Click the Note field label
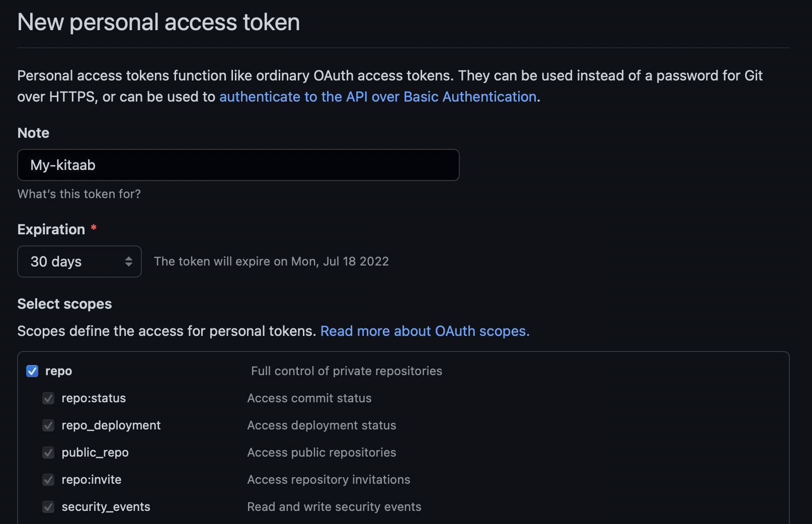812x524 pixels. (x=33, y=133)
